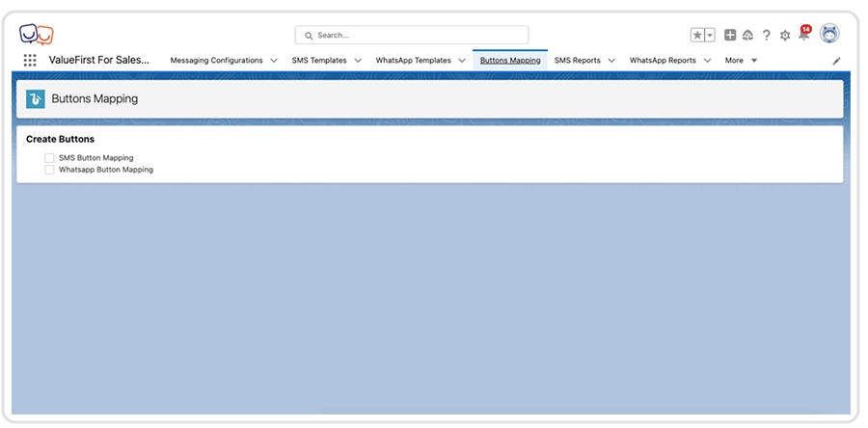Expand the Messaging Configurations tab chevron

pyautogui.click(x=274, y=61)
